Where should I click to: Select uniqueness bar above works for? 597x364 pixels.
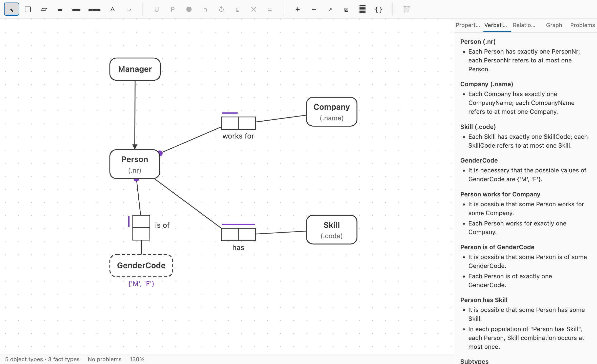pos(230,113)
